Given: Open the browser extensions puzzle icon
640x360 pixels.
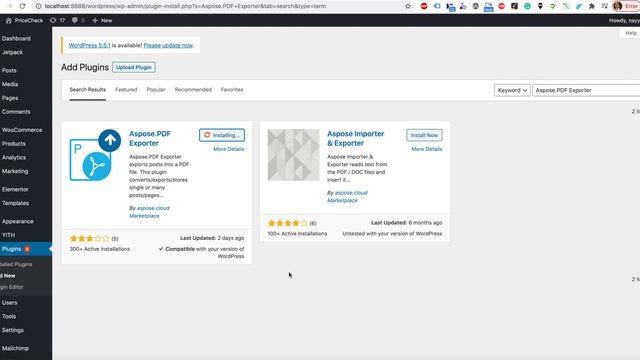Looking at the screenshot, I should click(592, 6).
